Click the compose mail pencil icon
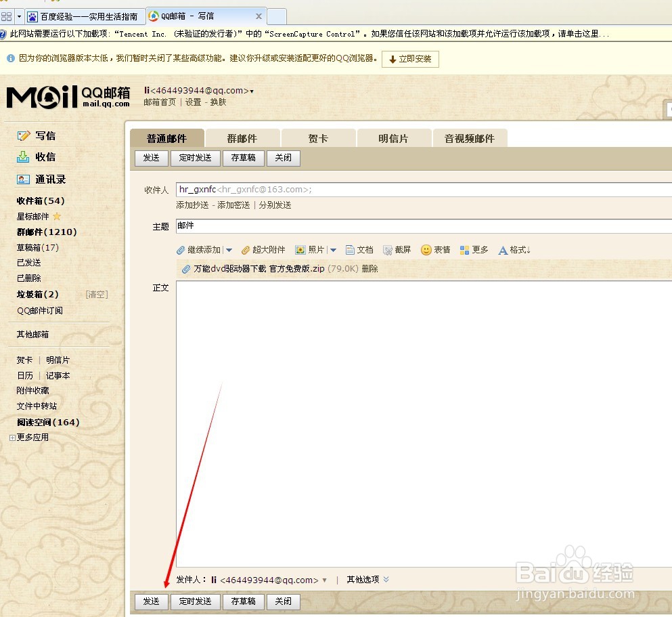This screenshot has width=672, height=617. [x=24, y=135]
